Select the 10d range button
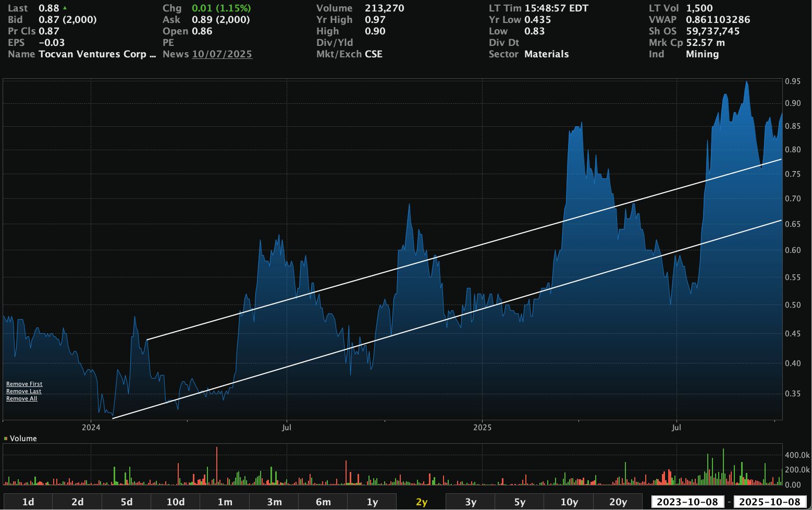This screenshot has width=812, height=510. tap(176, 502)
